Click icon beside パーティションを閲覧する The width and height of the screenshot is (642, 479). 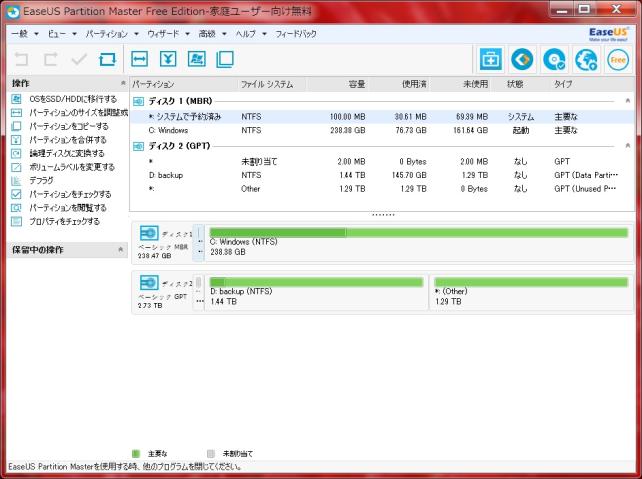click(16, 208)
